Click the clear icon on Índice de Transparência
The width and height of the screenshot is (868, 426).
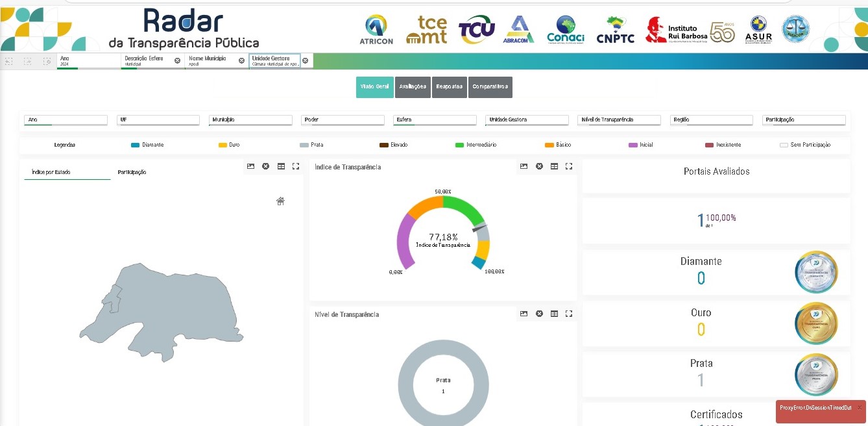click(539, 166)
